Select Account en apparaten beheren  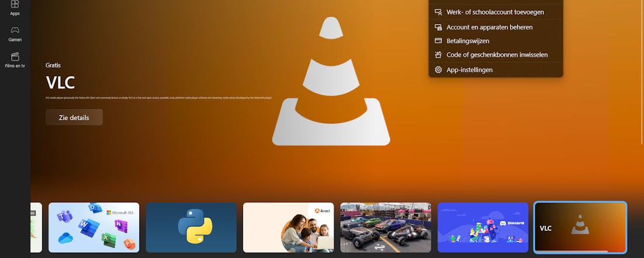(496, 27)
